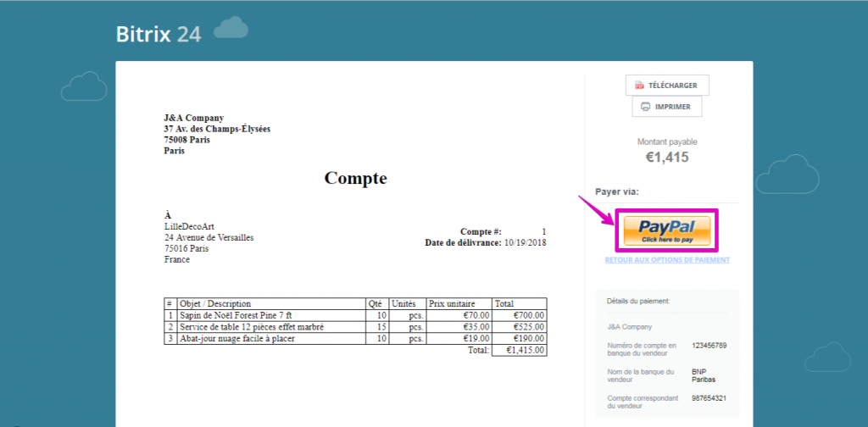Viewport: 868px width, 427px height.
Task: Select the Compte invoice title
Action: (355, 178)
